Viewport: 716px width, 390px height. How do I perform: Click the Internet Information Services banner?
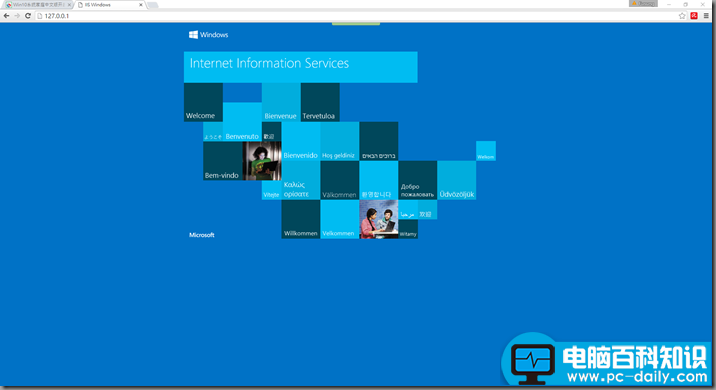[300, 67]
